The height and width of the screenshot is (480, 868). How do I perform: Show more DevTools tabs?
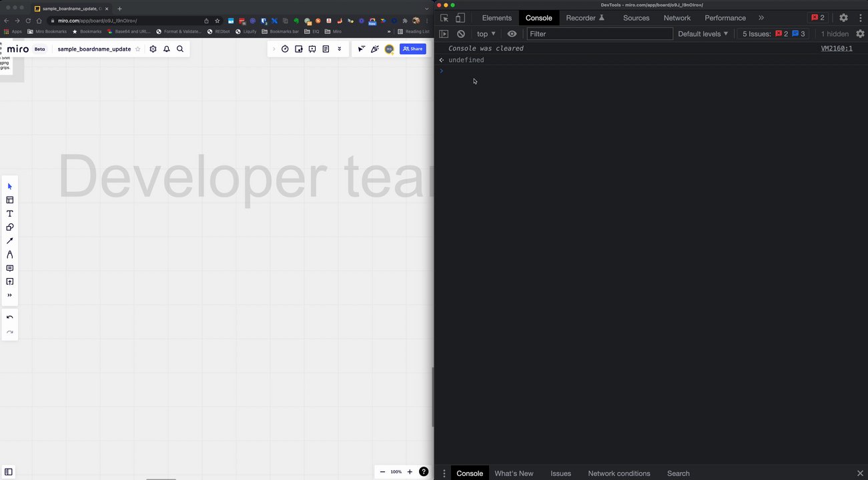point(761,18)
